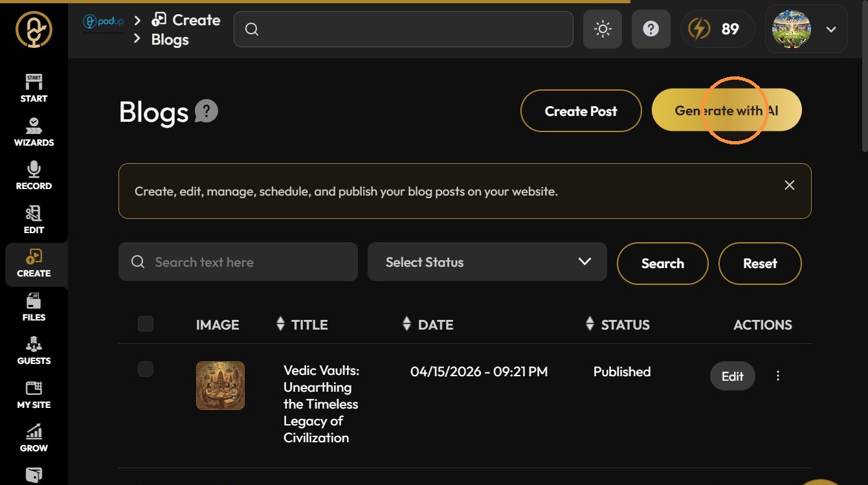
Task: Tick the select-all checkbox in table header
Action: (146, 324)
